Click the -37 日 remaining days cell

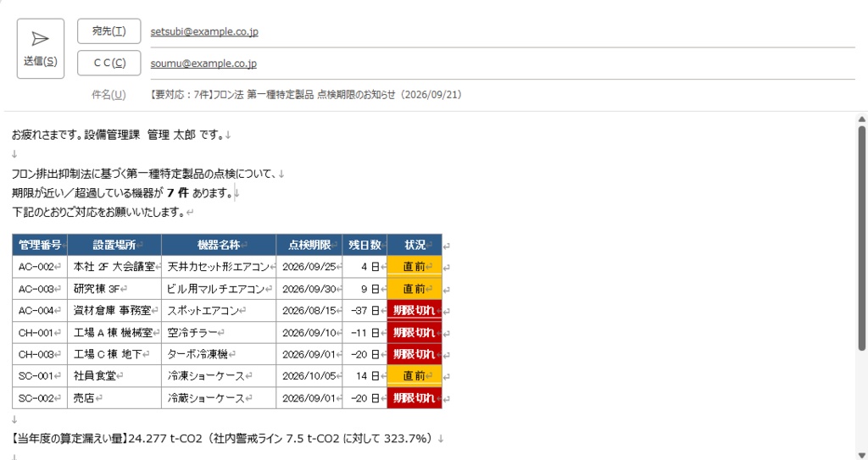coord(364,311)
